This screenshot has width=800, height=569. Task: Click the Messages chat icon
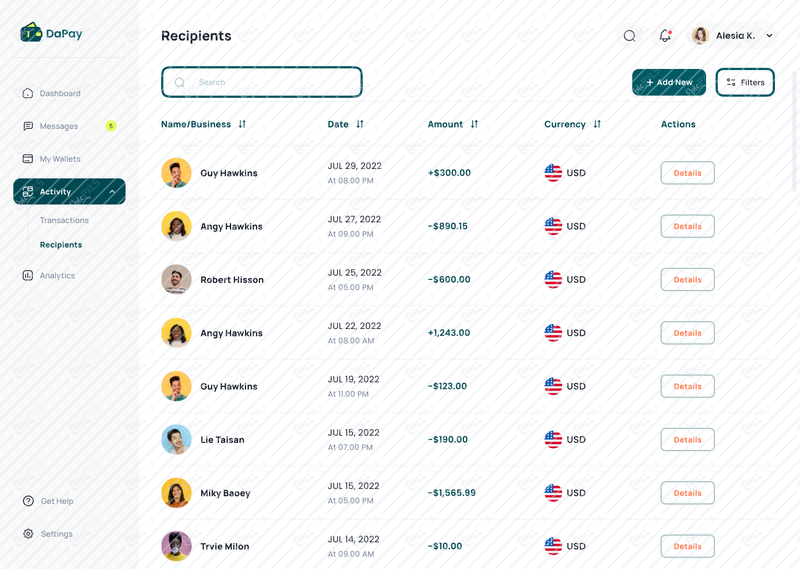click(x=28, y=126)
